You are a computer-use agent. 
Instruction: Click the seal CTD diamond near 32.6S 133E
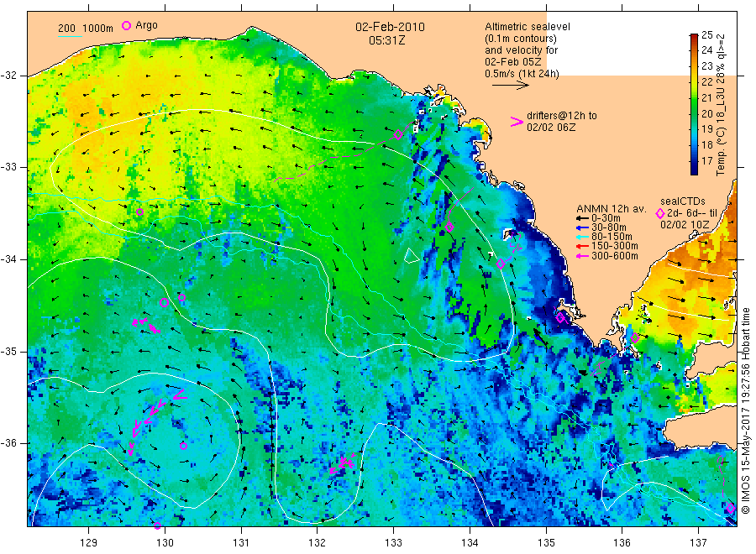(398, 134)
